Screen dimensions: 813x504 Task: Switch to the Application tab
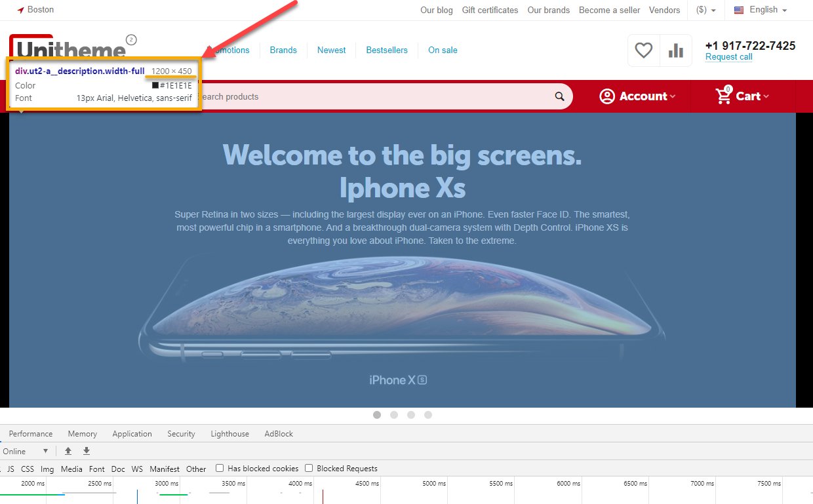point(132,434)
